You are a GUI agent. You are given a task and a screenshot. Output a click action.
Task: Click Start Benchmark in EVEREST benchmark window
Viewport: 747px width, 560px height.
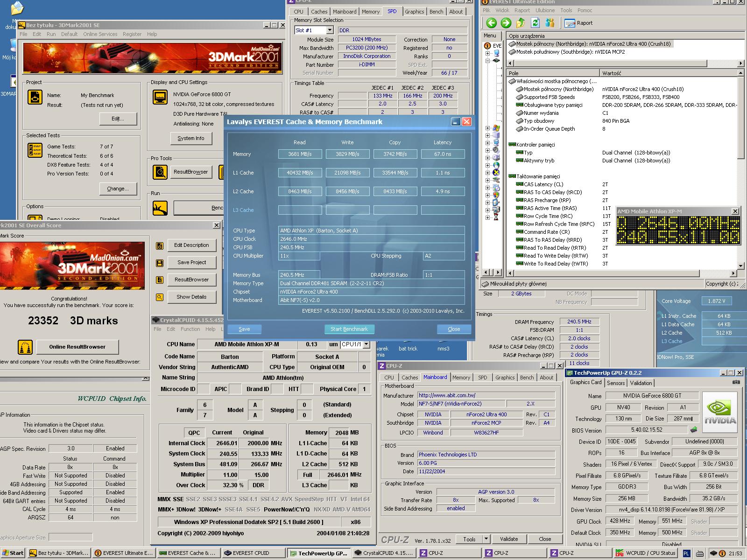tap(349, 329)
